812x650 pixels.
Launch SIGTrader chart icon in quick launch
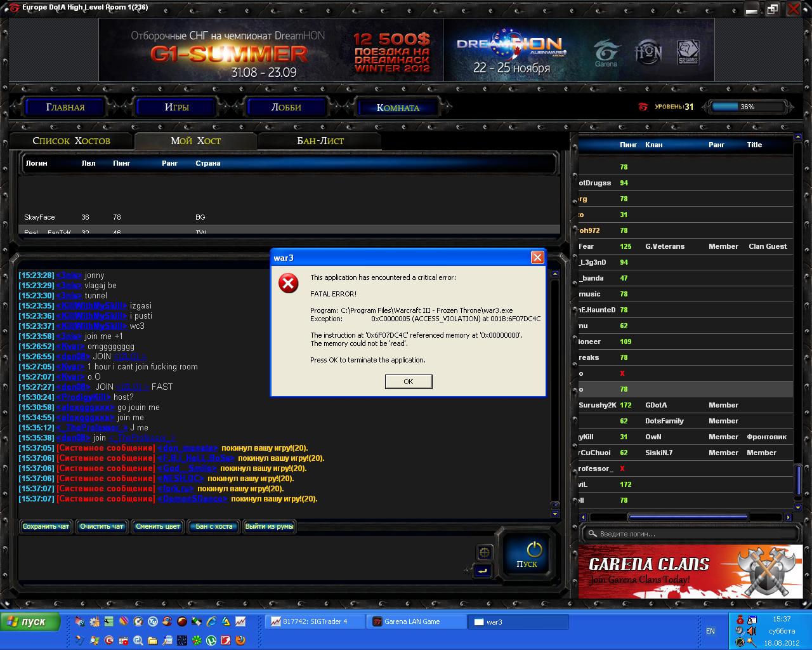(240, 621)
